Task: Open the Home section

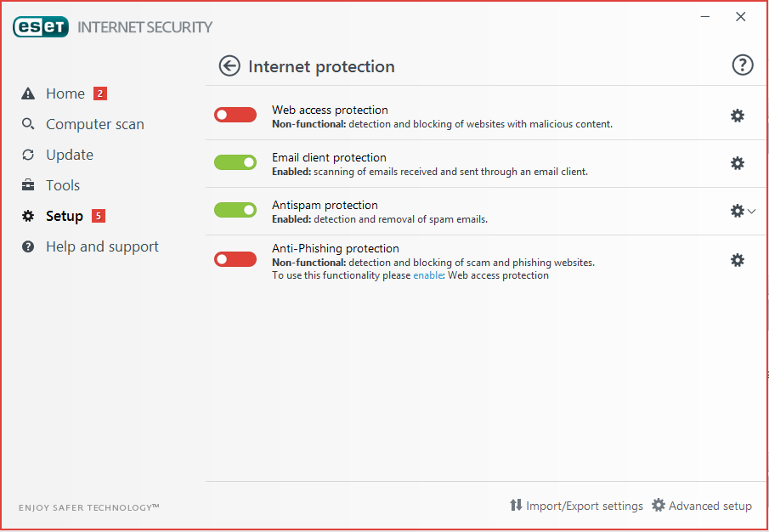Action: [x=64, y=93]
